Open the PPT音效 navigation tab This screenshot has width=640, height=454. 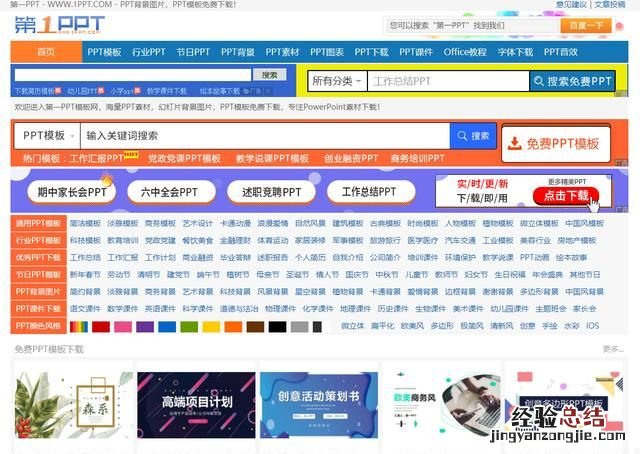coord(560,52)
